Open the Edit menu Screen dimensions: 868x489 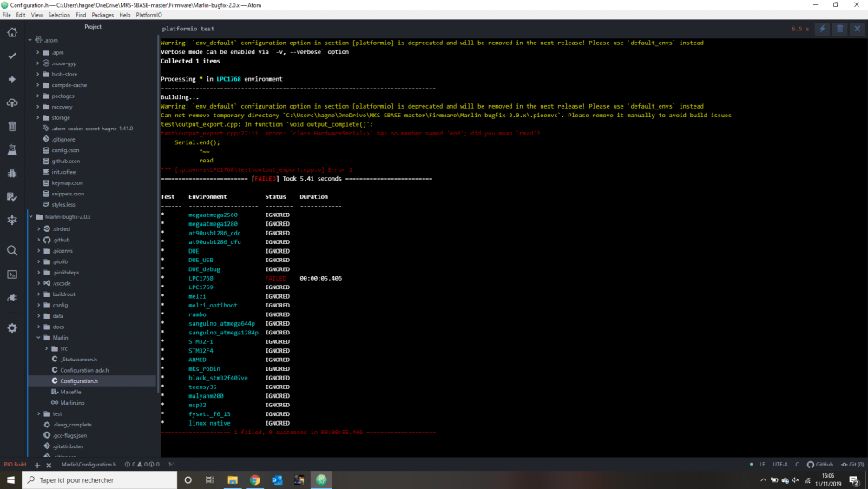click(21, 15)
